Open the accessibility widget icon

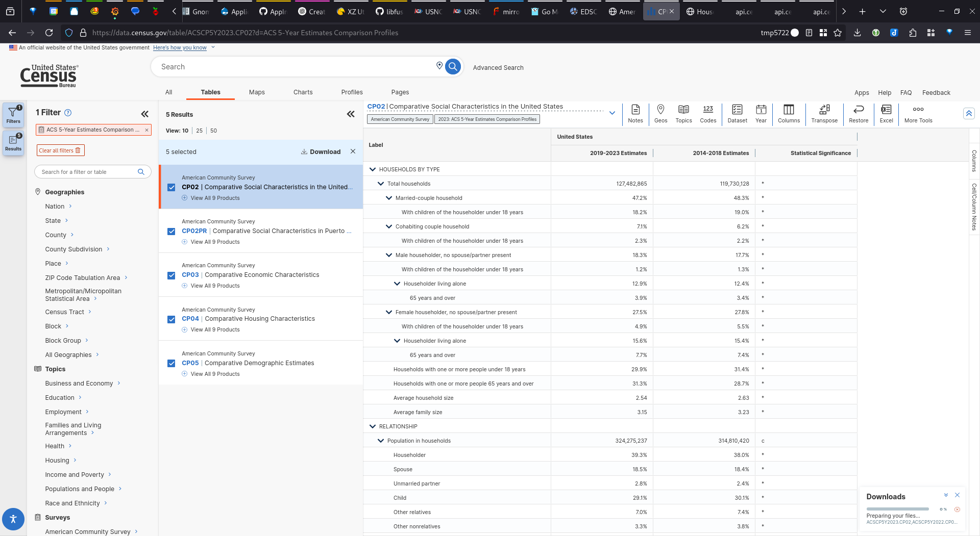click(13, 519)
